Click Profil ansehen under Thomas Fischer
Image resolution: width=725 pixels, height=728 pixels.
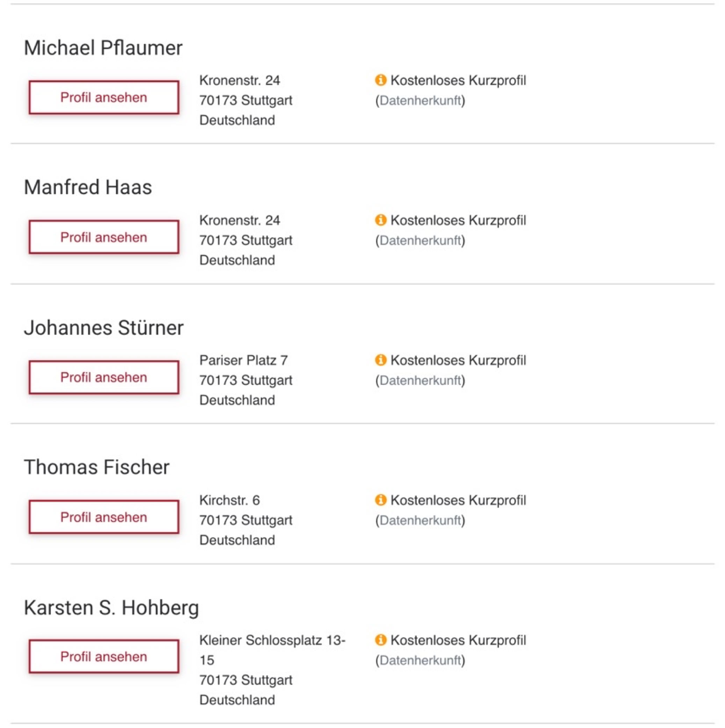click(x=103, y=517)
